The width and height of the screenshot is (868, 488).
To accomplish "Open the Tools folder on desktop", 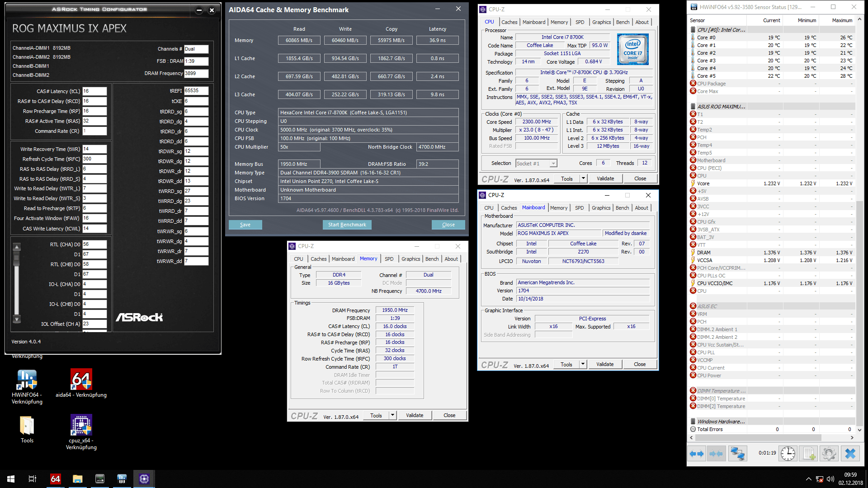I will coord(27,429).
